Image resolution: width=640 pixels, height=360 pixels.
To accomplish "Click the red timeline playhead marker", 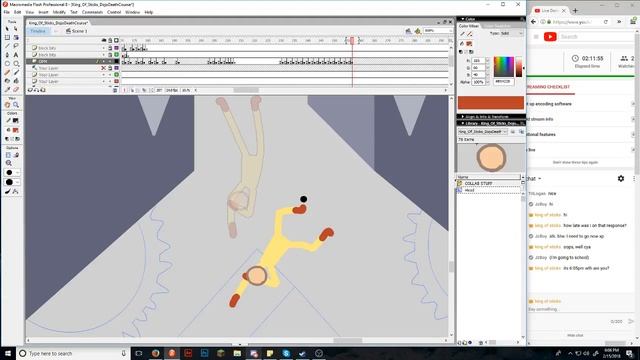I will [352, 40].
